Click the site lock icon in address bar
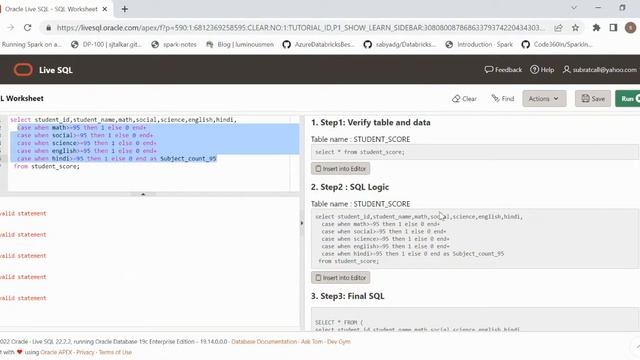This screenshot has width=640, height=360. (49, 28)
